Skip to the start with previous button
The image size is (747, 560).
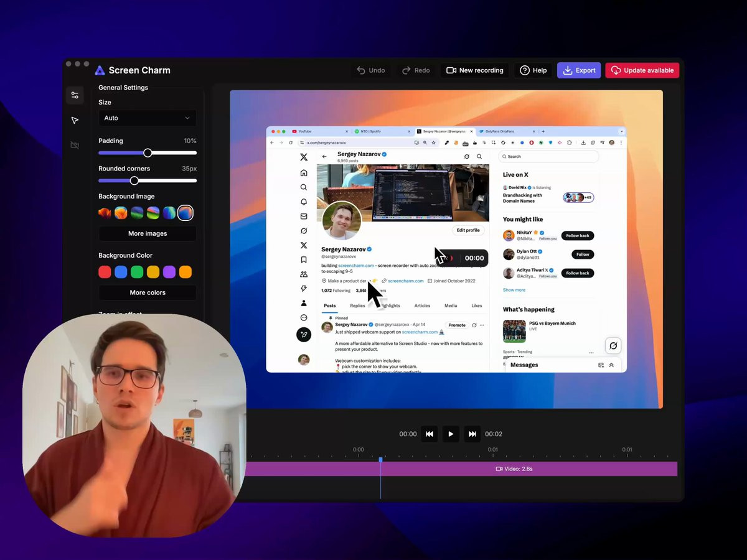430,434
